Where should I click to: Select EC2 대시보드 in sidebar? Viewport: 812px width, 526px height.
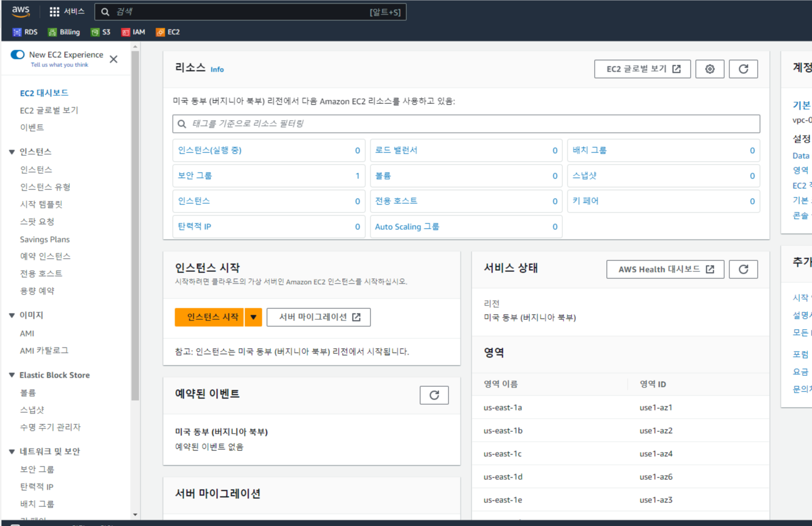click(x=44, y=93)
